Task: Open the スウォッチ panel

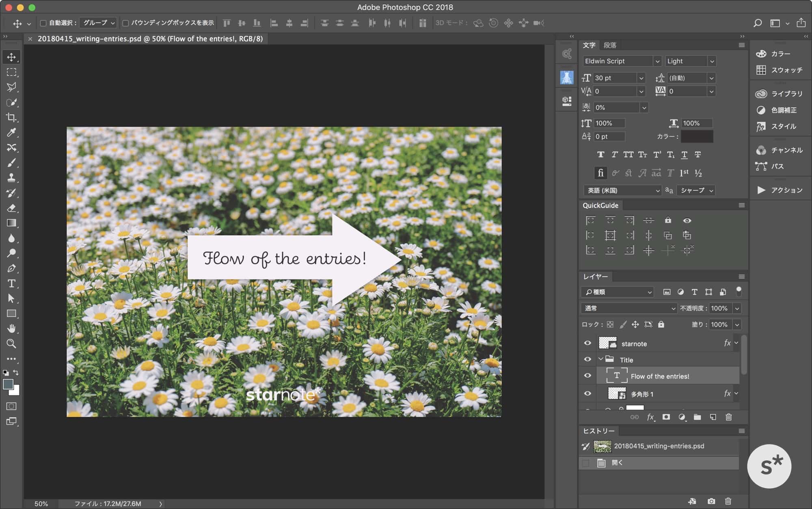Action: click(x=786, y=70)
